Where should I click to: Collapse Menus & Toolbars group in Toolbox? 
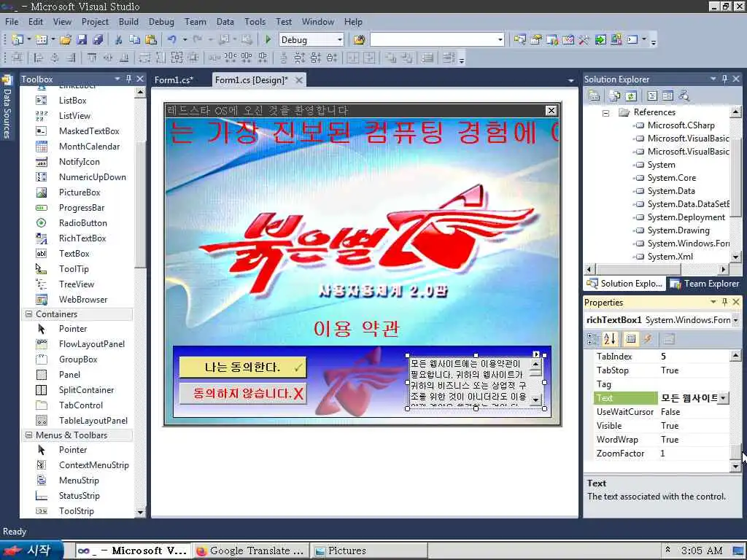28,435
